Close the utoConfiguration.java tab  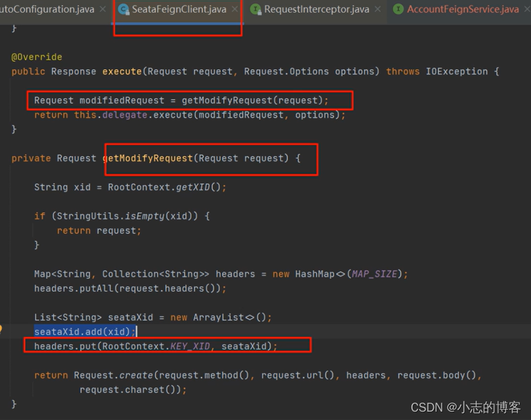[x=103, y=10]
